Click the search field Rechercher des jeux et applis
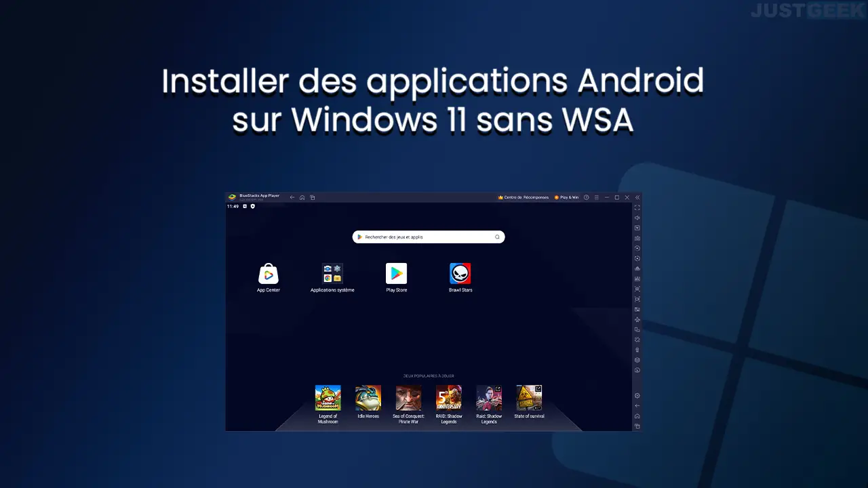This screenshot has width=868, height=488. [429, 237]
